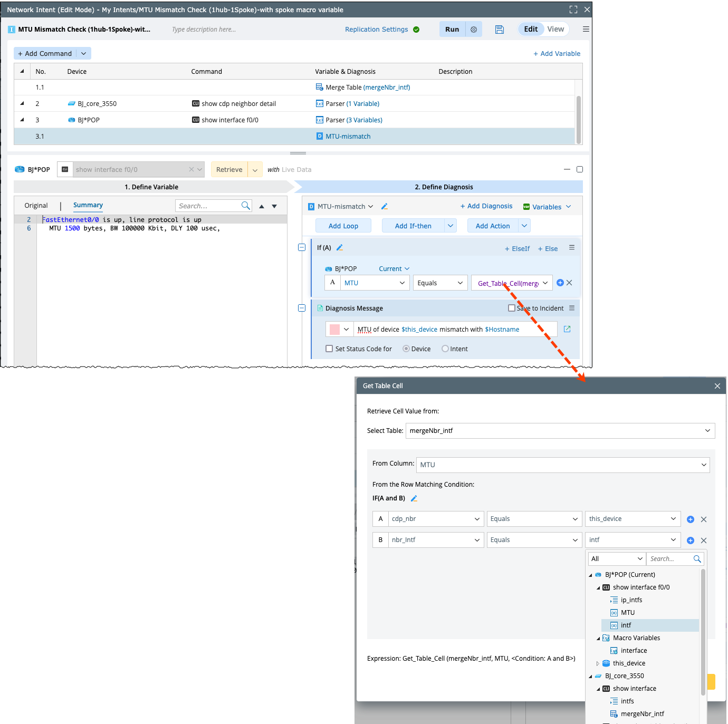
Task: Open the From Column MTU dropdown
Action: coord(563,465)
